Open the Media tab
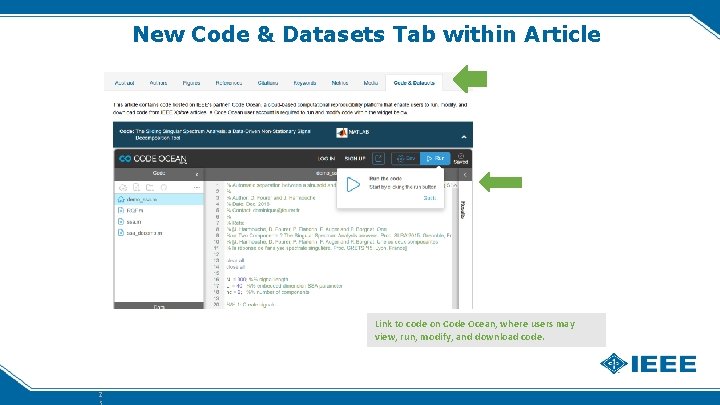720x405 pixels. (x=371, y=83)
